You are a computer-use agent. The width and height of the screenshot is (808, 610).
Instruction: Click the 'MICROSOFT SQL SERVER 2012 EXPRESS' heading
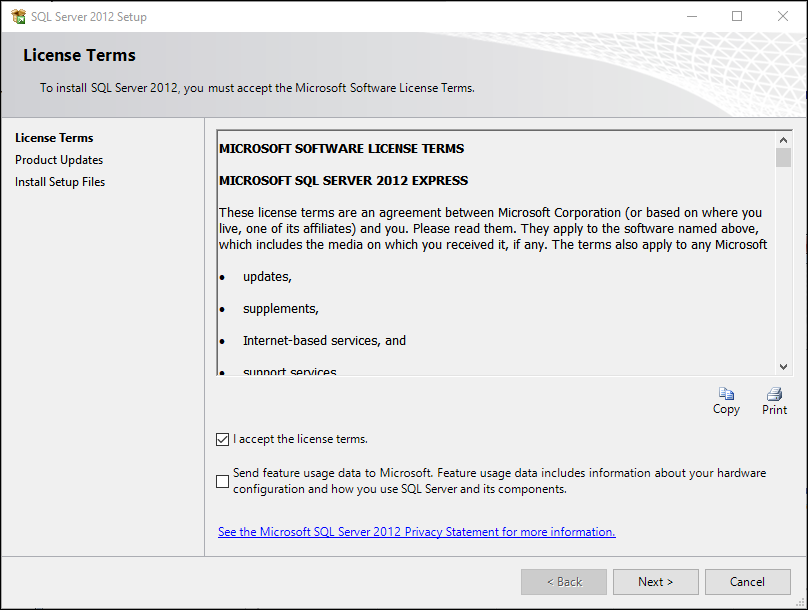click(344, 181)
